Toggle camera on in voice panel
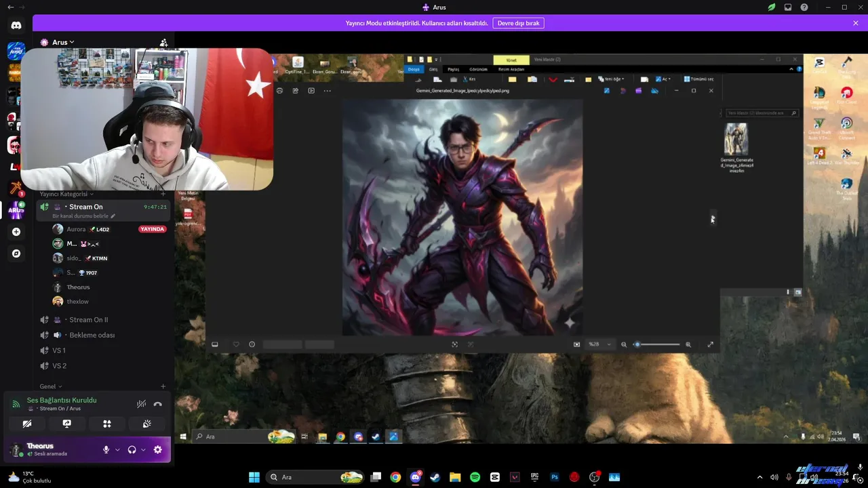The height and width of the screenshot is (488, 868). (27, 424)
